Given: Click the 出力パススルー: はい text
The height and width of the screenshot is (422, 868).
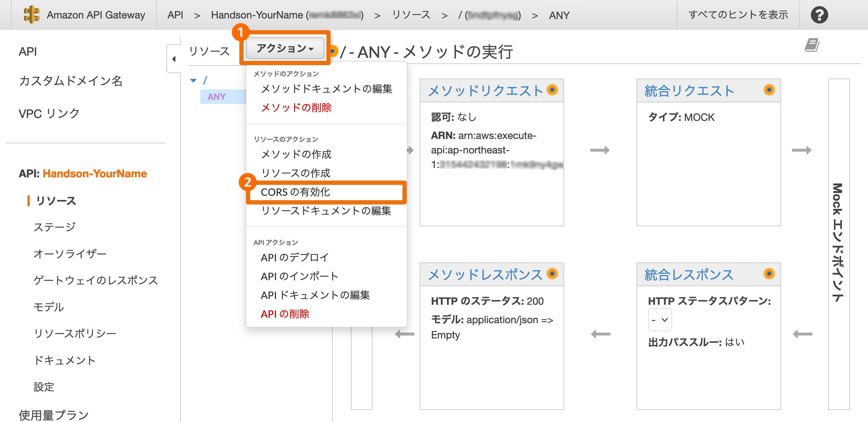Looking at the screenshot, I should 697,342.
